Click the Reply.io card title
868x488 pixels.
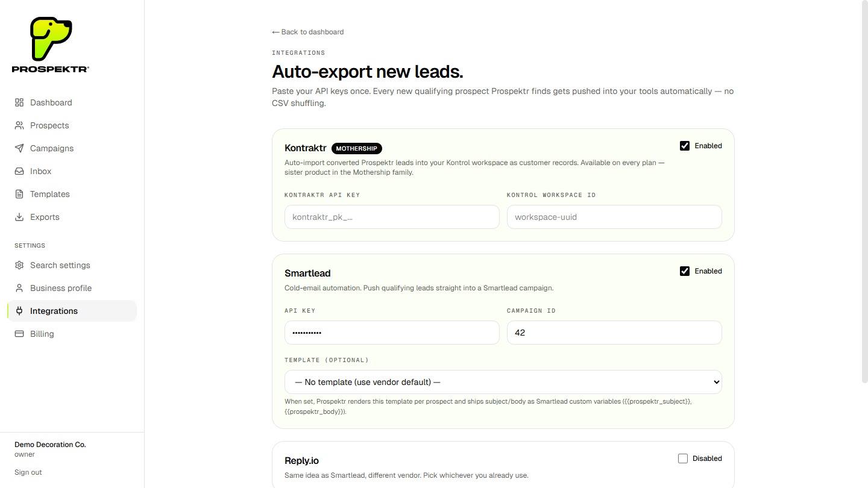click(301, 461)
